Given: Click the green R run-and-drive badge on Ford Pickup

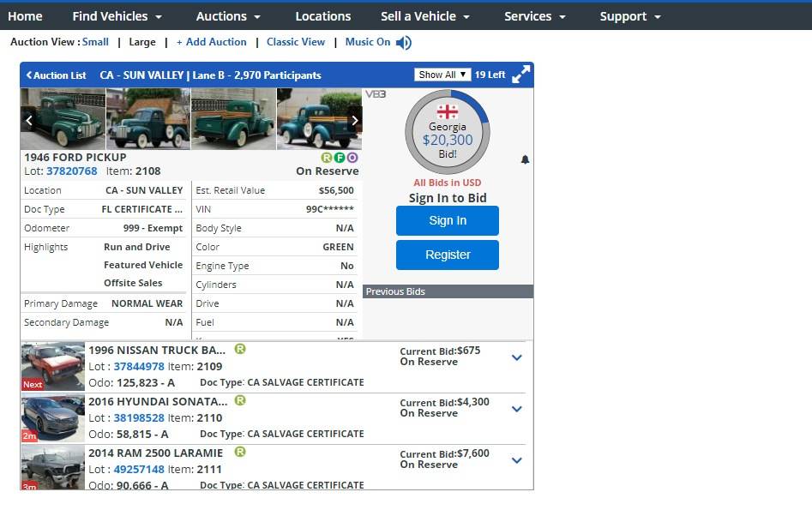Looking at the screenshot, I should pos(326,158).
